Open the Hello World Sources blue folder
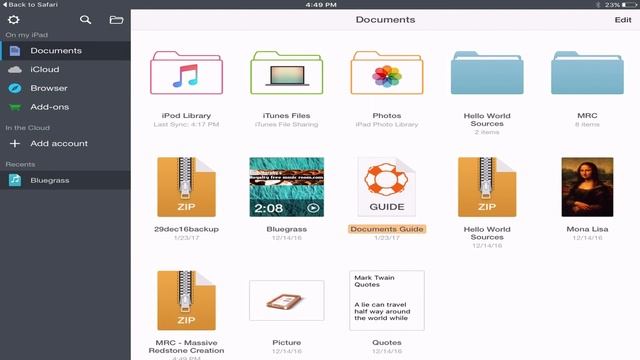 pyautogui.click(x=487, y=73)
